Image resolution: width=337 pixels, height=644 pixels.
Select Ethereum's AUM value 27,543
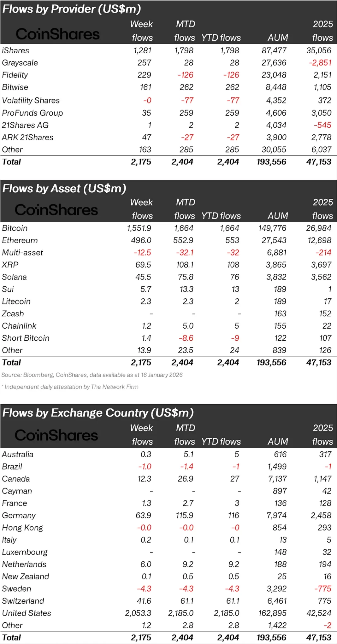[x=274, y=240]
